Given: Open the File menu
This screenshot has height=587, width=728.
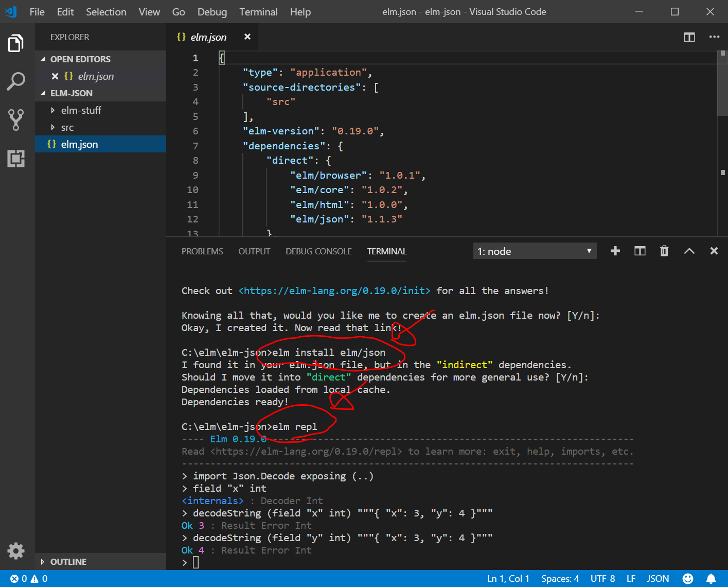Looking at the screenshot, I should point(37,12).
